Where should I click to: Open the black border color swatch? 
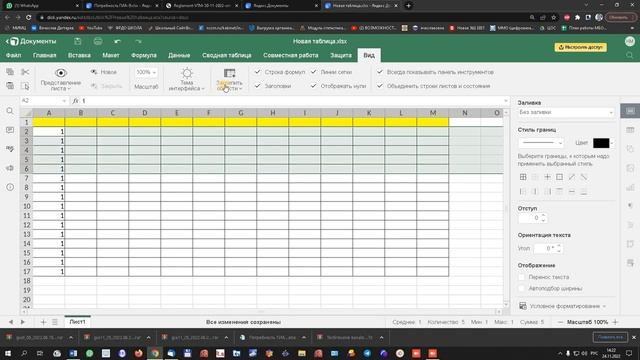pyautogui.click(x=601, y=143)
